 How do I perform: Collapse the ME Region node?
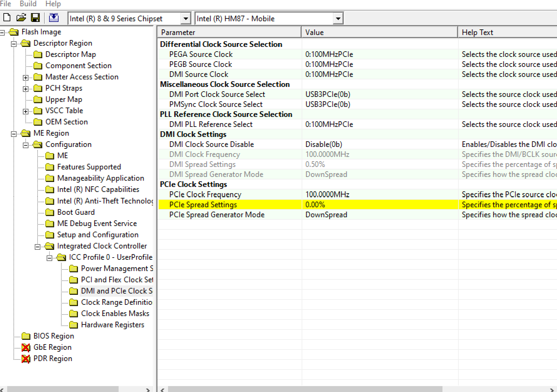(x=14, y=134)
